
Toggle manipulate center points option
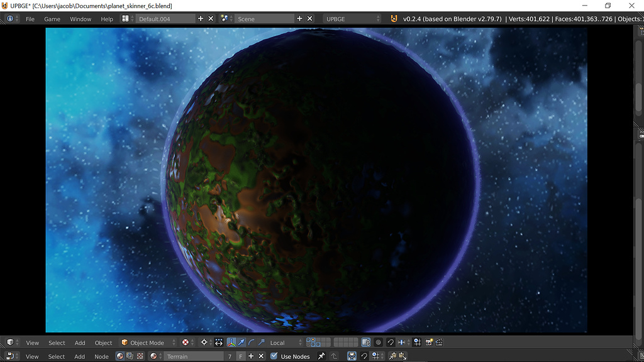pyautogui.click(x=219, y=343)
